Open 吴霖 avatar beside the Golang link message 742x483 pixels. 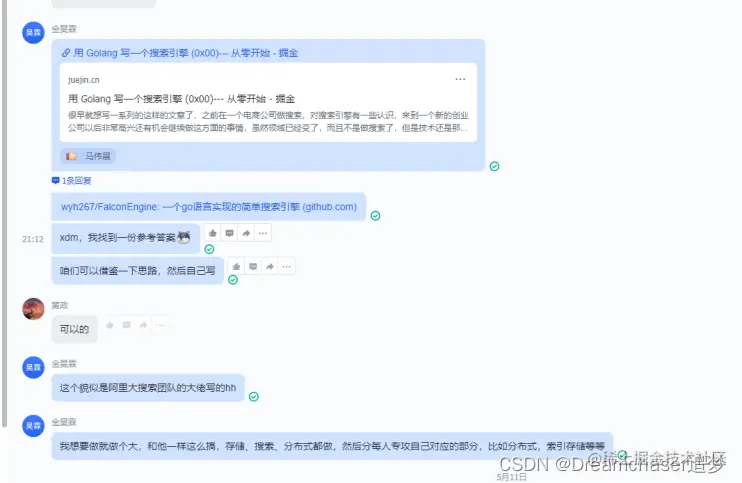pyautogui.click(x=33, y=33)
